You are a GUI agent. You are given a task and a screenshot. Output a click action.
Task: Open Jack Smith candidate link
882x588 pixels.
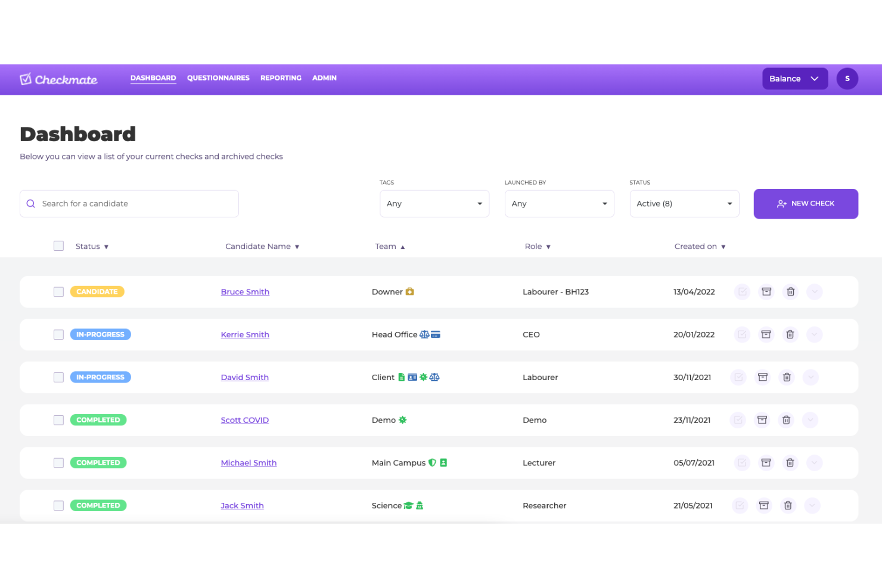coord(242,506)
